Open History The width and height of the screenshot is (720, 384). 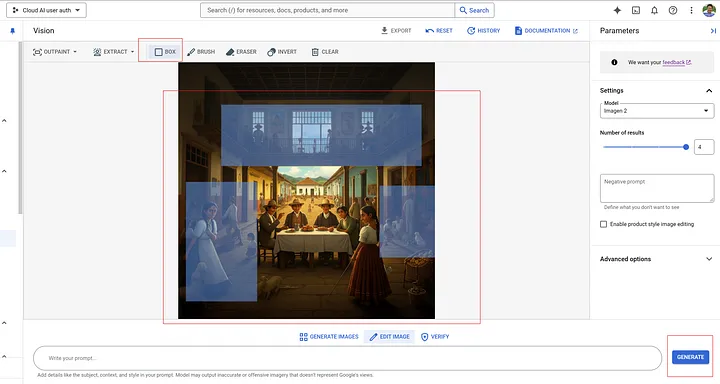click(484, 31)
